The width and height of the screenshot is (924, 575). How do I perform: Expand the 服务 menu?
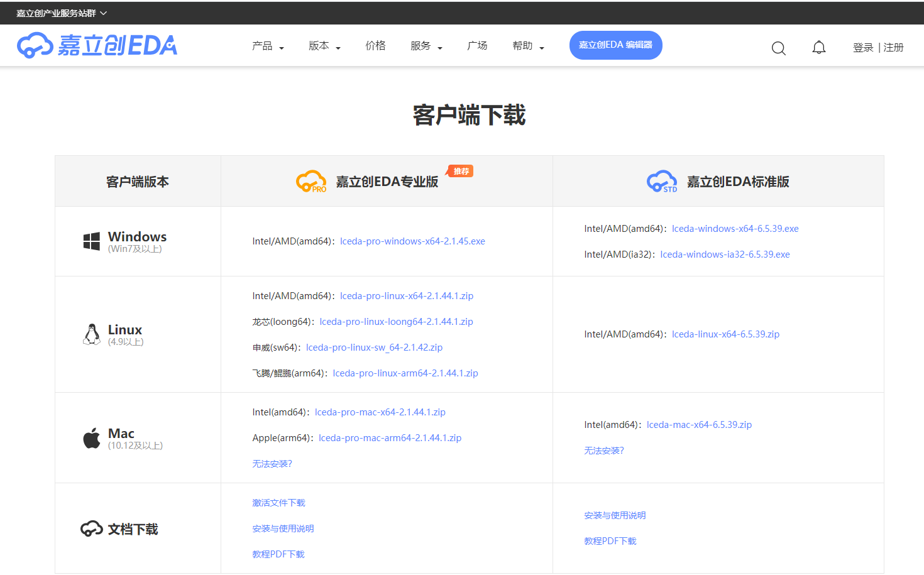point(426,46)
